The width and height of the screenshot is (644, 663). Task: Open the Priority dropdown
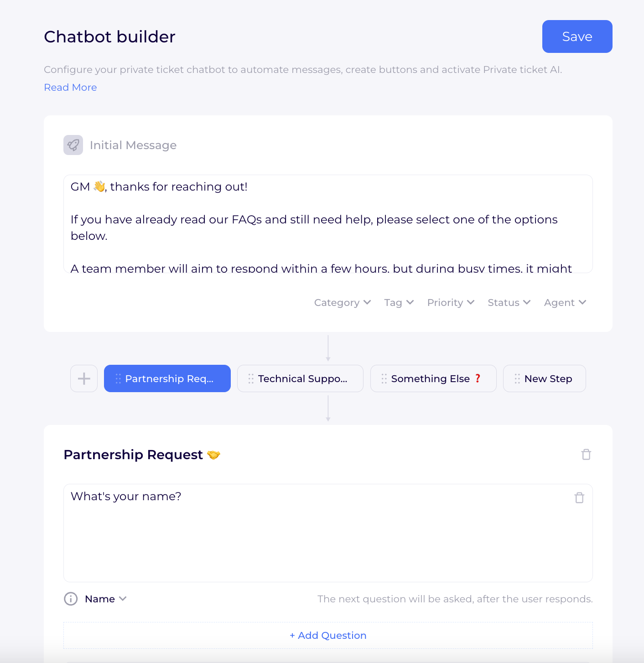coord(451,302)
